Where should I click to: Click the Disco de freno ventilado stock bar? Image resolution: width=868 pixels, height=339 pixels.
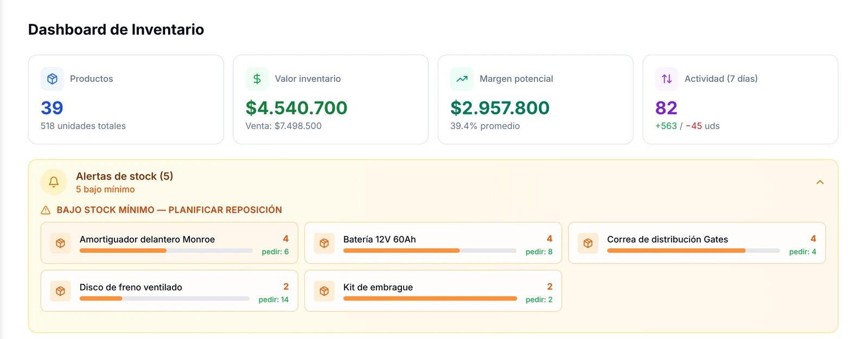[164, 298]
